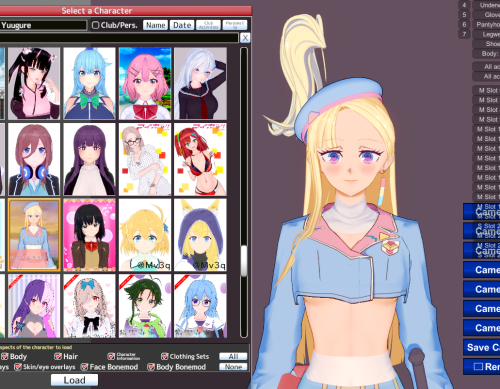The height and width of the screenshot is (389, 500).
Task: Toggle the Pantyhose clothing state
Action: [x=486, y=24]
